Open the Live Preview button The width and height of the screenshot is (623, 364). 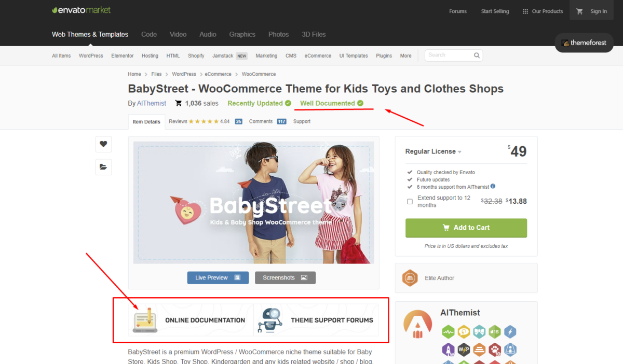pos(218,278)
